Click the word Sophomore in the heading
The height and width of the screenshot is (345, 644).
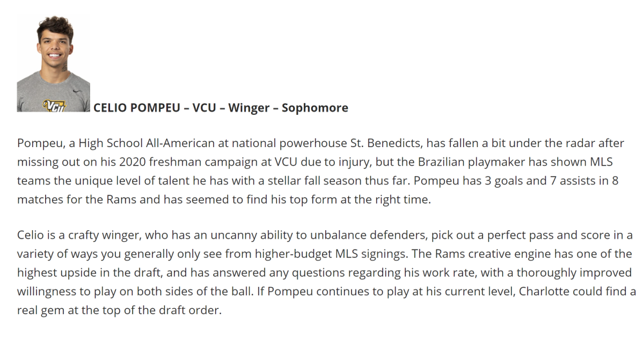click(315, 108)
